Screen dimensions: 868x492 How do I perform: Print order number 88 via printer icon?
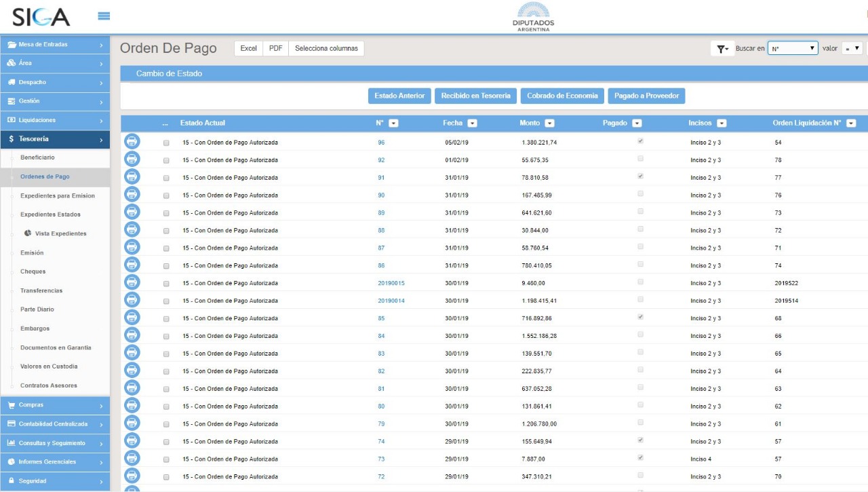pyautogui.click(x=132, y=229)
